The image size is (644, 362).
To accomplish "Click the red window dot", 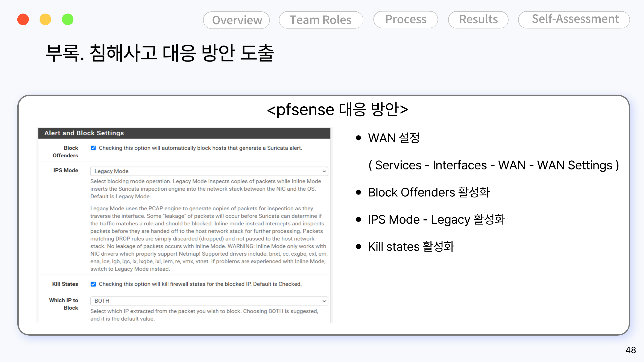I will click(x=23, y=20).
